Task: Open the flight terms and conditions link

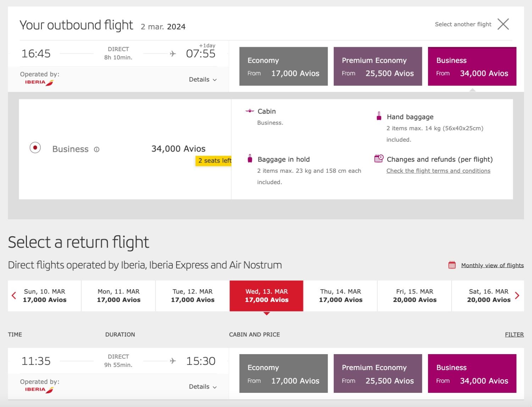Action: [x=438, y=171]
